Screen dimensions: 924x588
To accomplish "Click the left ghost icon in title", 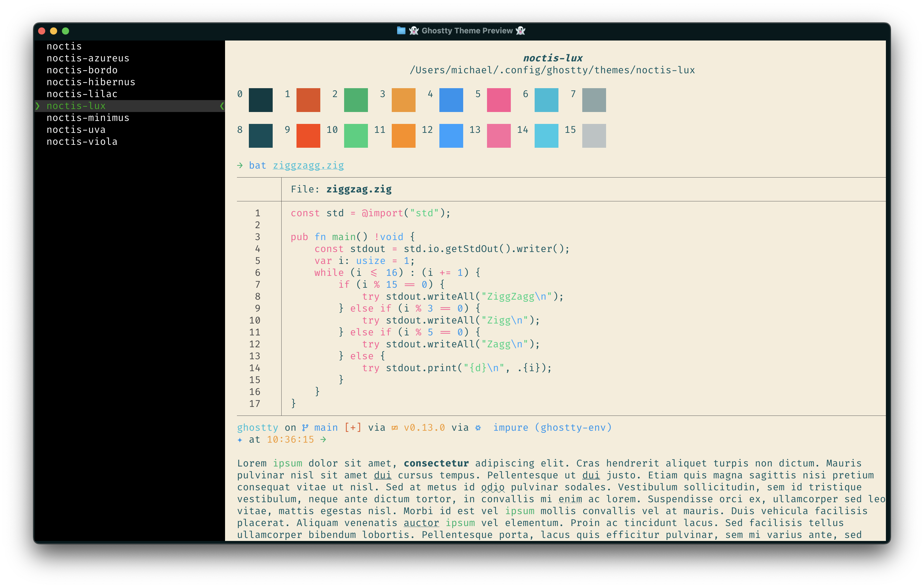I will [x=414, y=30].
